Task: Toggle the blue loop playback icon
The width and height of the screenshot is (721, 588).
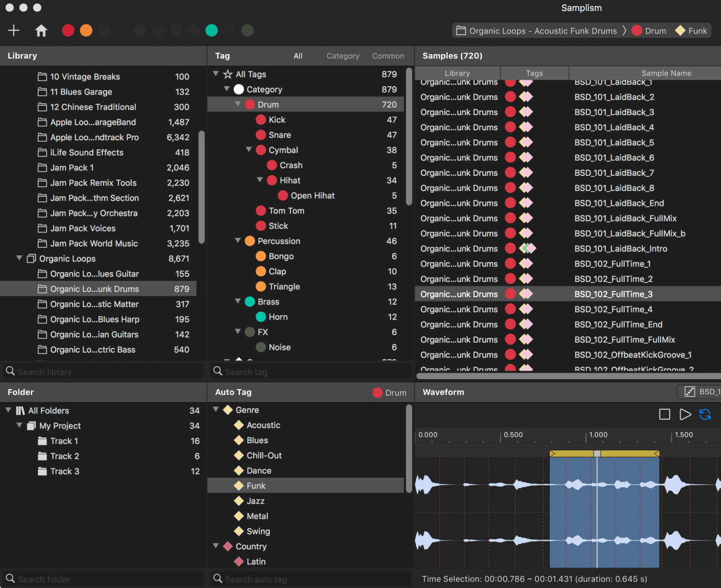Action: (x=705, y=414)
